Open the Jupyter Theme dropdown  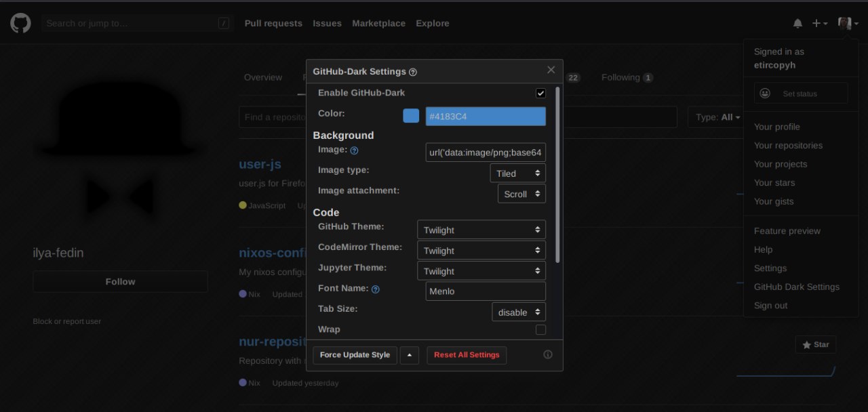click(481, 271)
